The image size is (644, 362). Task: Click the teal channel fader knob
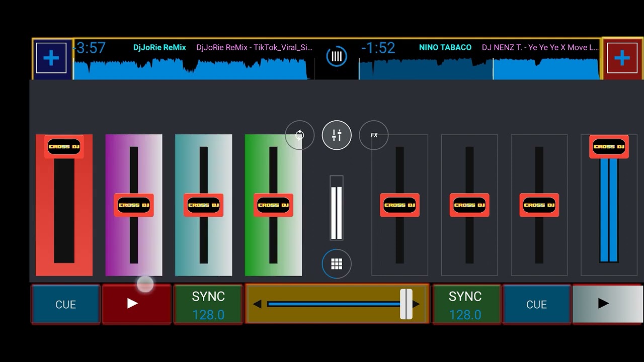point(204,205)
